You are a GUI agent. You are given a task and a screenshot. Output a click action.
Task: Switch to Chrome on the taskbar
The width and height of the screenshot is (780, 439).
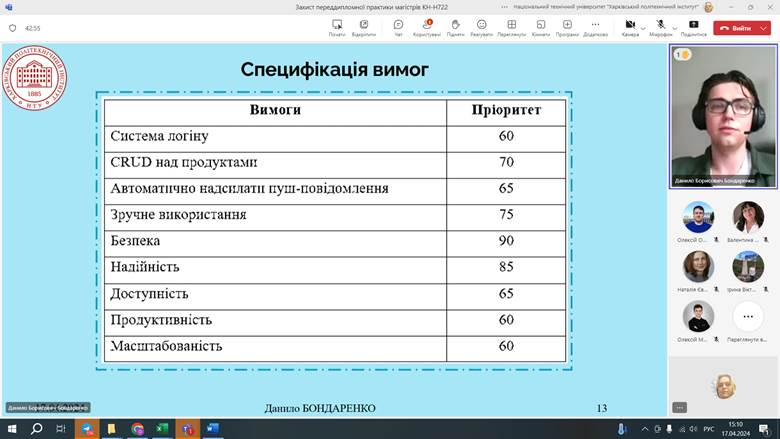click(137, 429)
